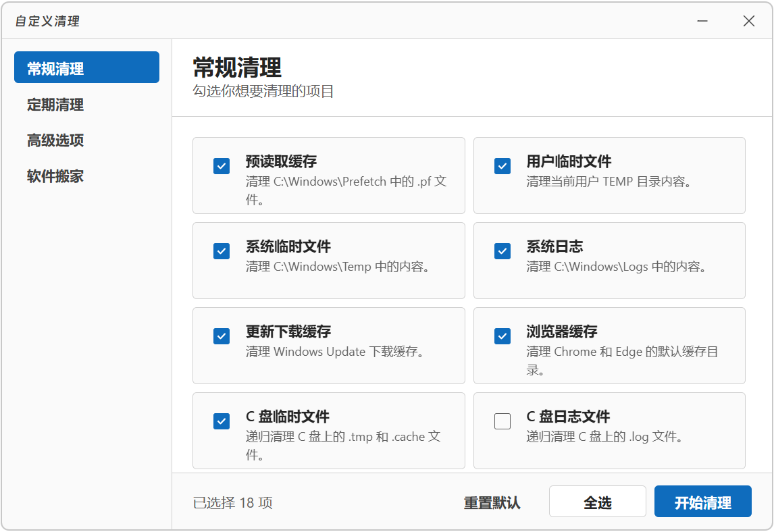Image resolution: width=774 pixels, height=532 pixels.
Task: Click the 更新下载缓存 card title
Action: (x=288, y=331)
